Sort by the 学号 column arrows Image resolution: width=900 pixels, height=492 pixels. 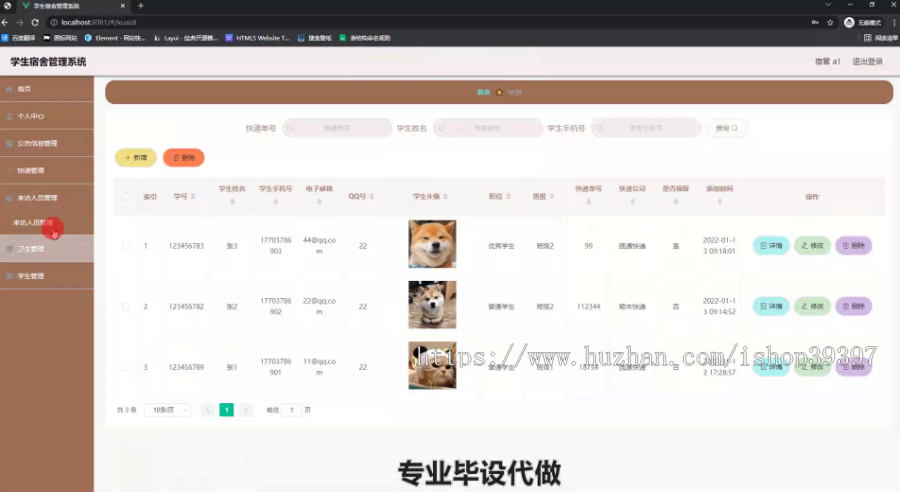click(193, 196)
